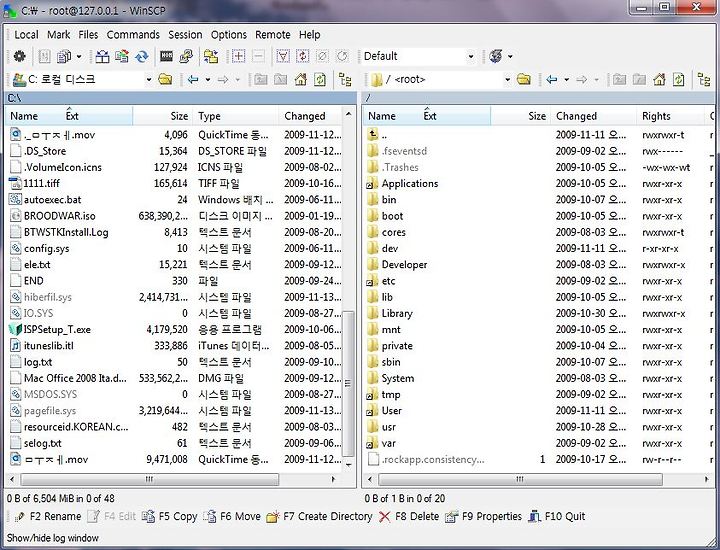Go to the local home directory icon
720x550 pixels.
pyautogui.click(x=301, y=79)
